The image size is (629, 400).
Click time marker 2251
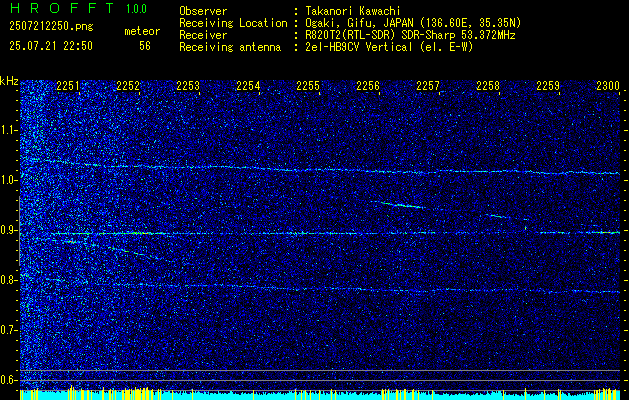[x=68, y=86]
